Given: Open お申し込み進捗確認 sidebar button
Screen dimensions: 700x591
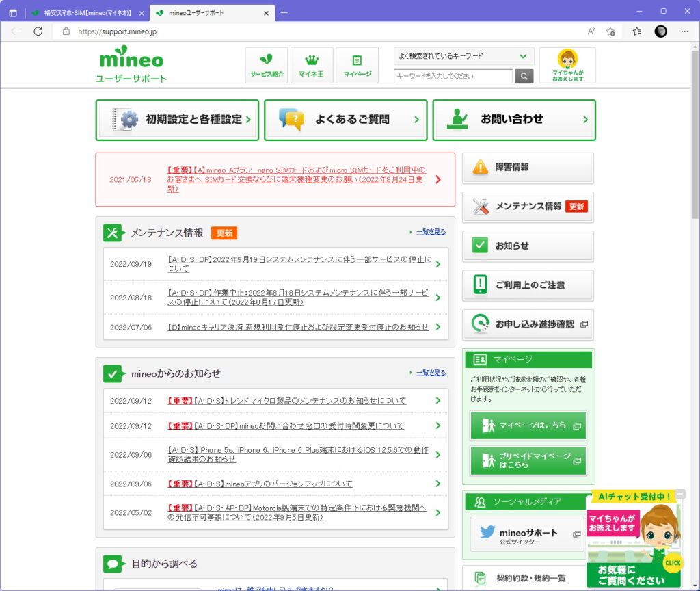Looking at the screenshot, I should tap(528, 324).
